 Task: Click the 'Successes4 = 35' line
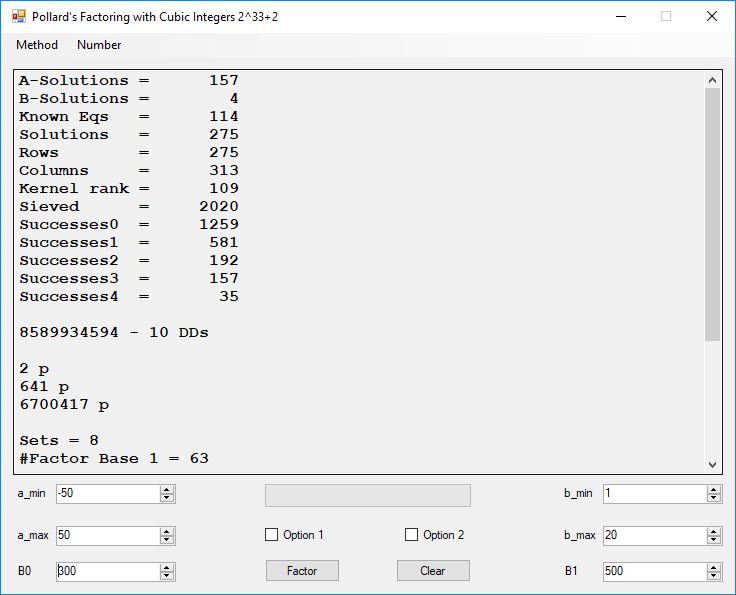pos(129,297)
